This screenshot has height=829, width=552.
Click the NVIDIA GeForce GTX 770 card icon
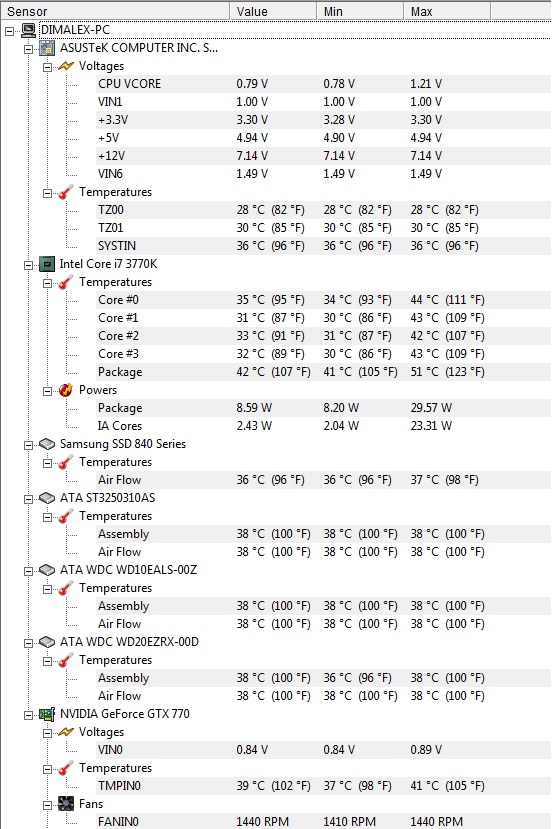click(47, 714)
